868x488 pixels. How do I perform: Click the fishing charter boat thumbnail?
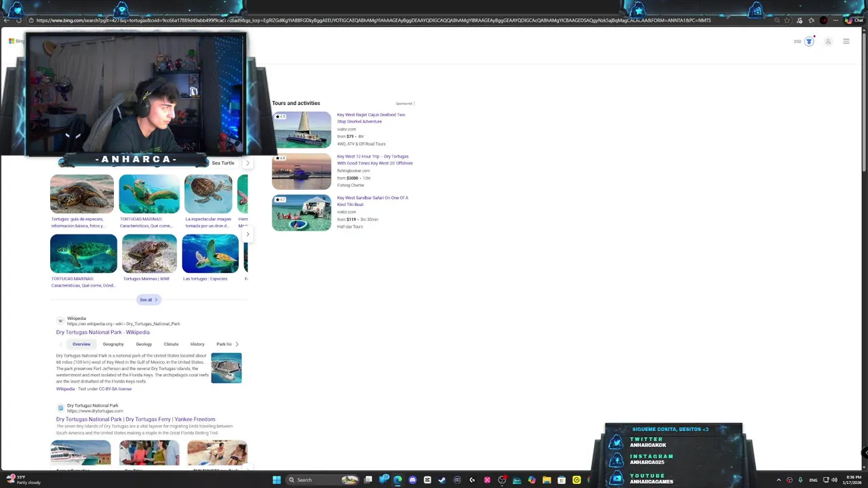pos(302,171)
